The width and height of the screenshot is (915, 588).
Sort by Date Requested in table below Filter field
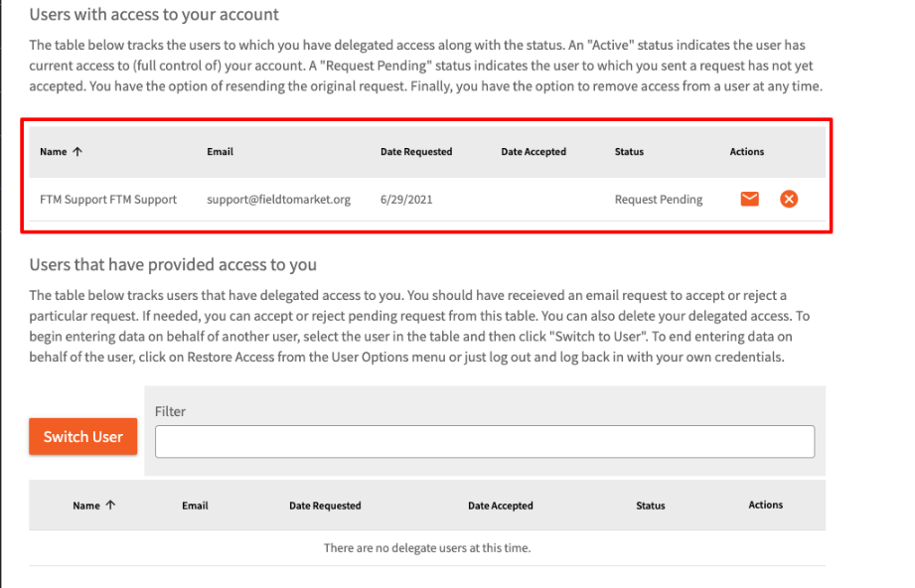pos(325,506)
